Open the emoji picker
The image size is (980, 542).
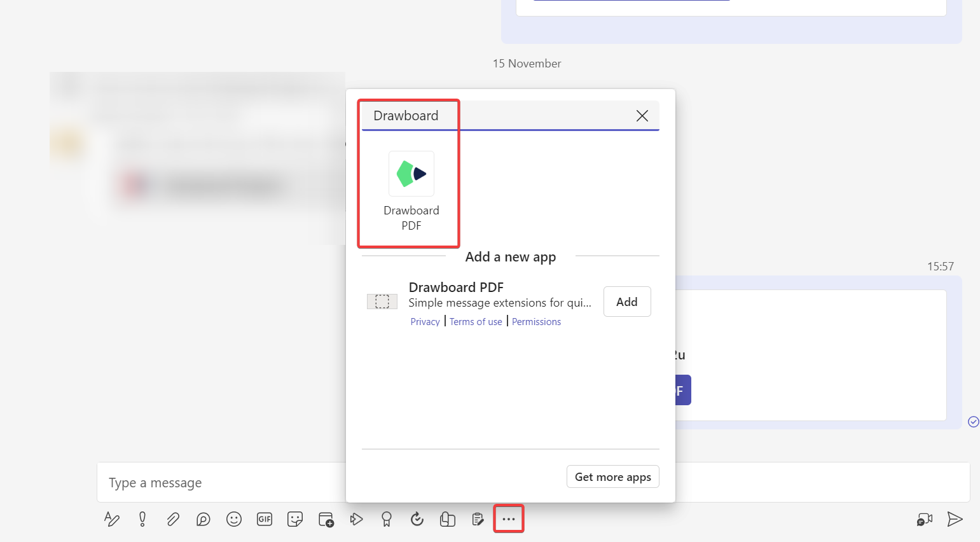point(234,519)
